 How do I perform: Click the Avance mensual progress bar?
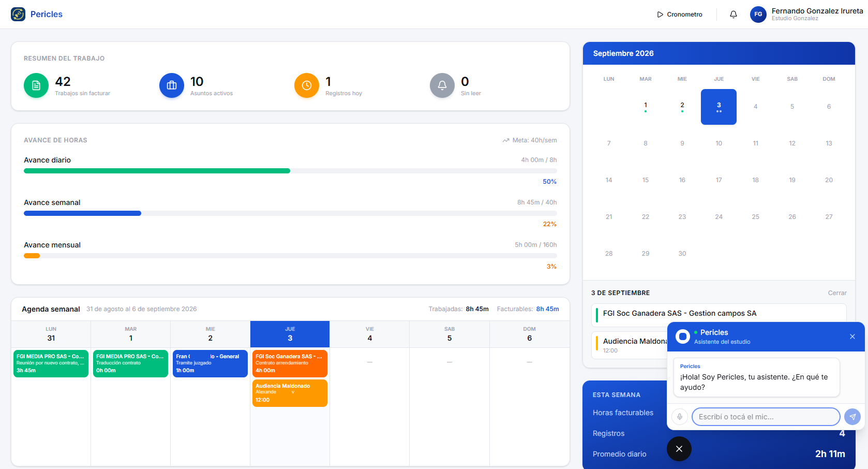click(x=290, y=256)
